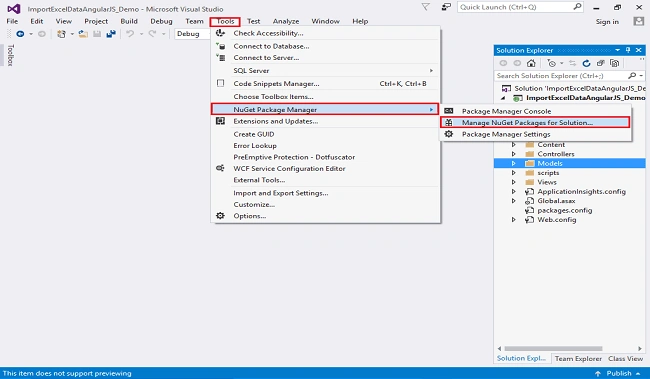This screenshot has height=379, width=650.
Task: Click the Save All toolbar icon
Action: point(111,34)
